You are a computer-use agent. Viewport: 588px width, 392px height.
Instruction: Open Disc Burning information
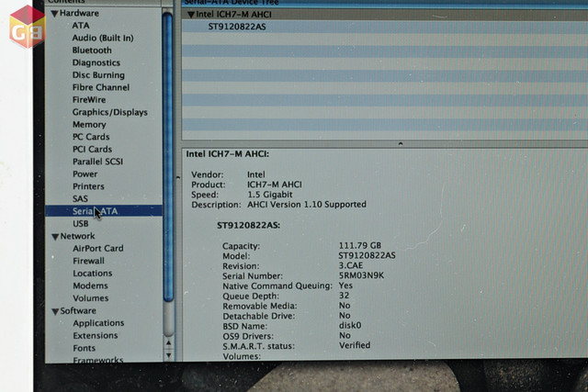[x=98, y=75]
